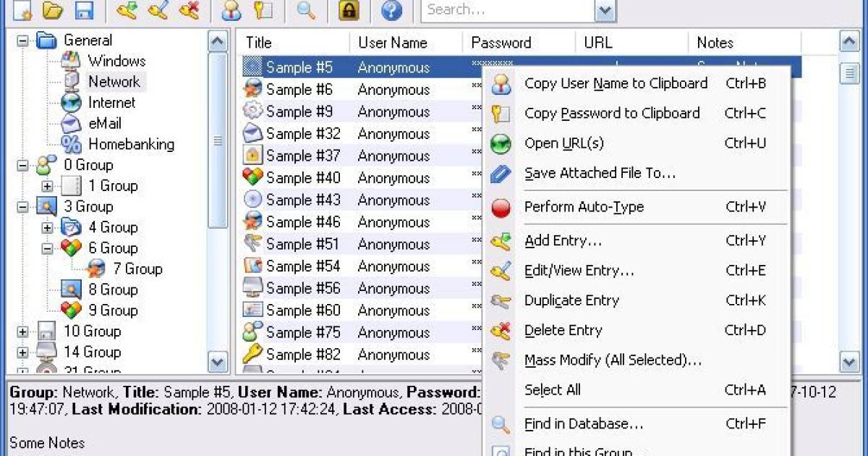The height and width of the screenshot is (456, 868).
Task: Select Save Attached File To...
Action: pyautogui.click(x=637, y=173)
